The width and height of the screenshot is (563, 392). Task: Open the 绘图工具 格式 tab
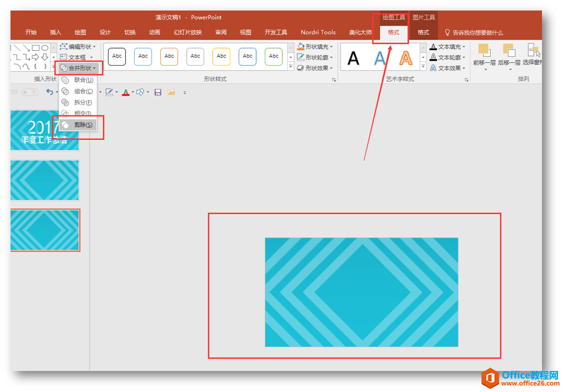(393, 33)
